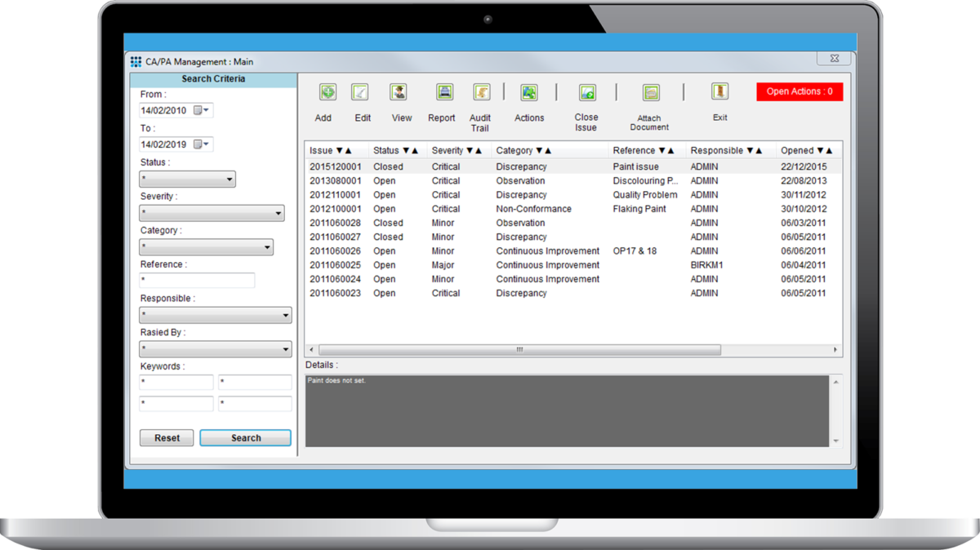Viewport: 980px width, 550px height.
Task: Open the Attach Document icon
Action: point(651,92)
